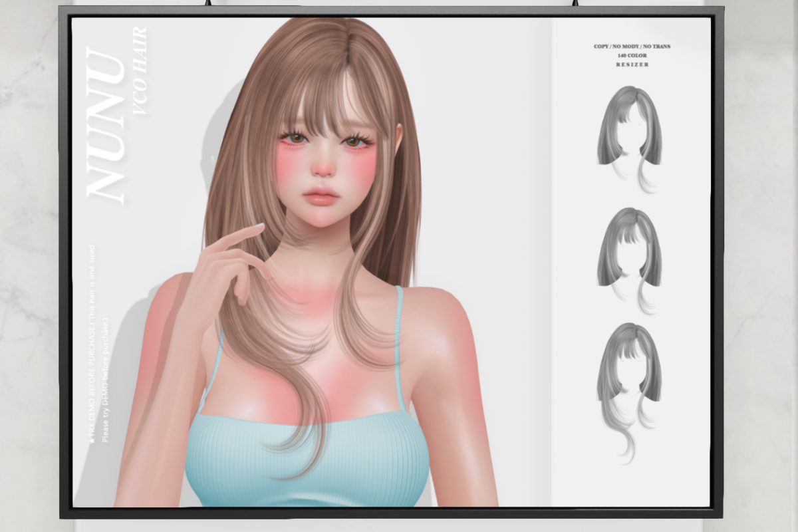
Task: Click the large NUNU brand logo text
Action: pyautogui.click(x=106, y=125)
